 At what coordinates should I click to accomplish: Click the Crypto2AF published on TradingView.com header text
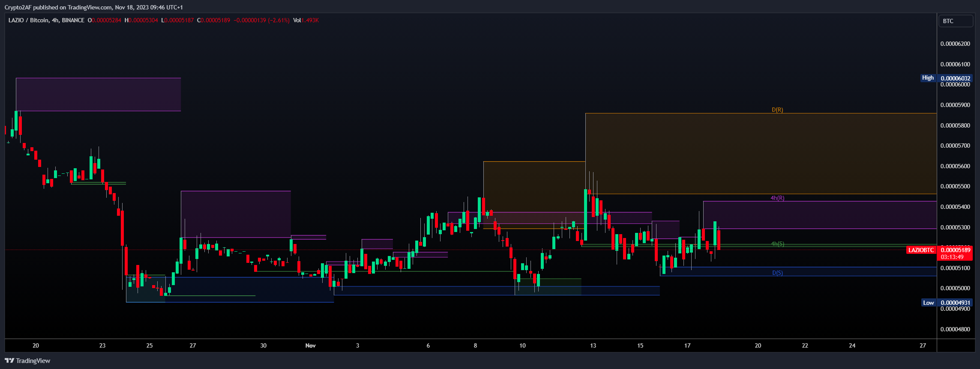[x=93, y=7]
